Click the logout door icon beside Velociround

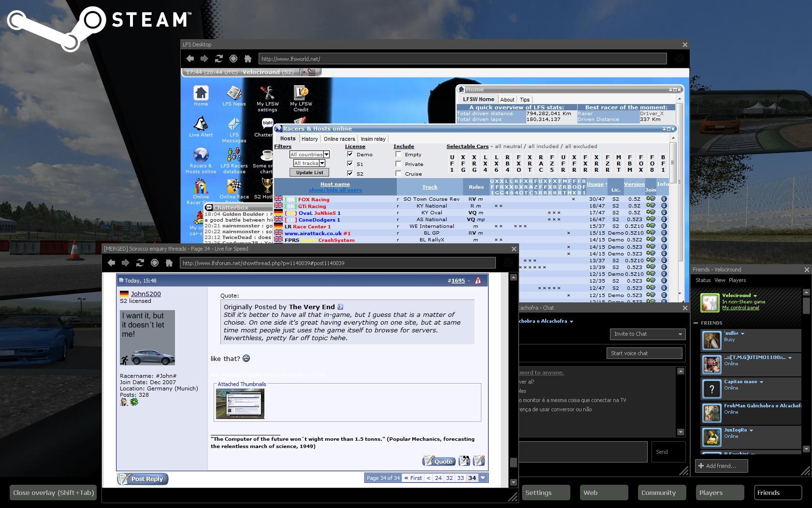click(302, 72)
